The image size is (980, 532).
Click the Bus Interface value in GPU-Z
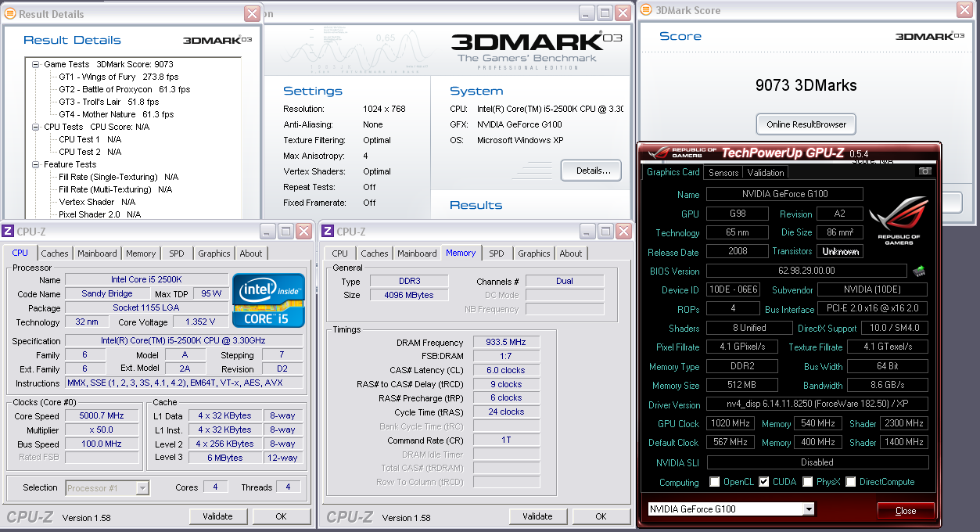872,309
